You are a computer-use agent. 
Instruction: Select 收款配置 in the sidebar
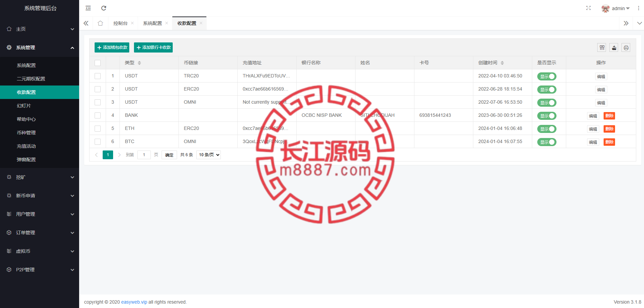coord(39,92)
